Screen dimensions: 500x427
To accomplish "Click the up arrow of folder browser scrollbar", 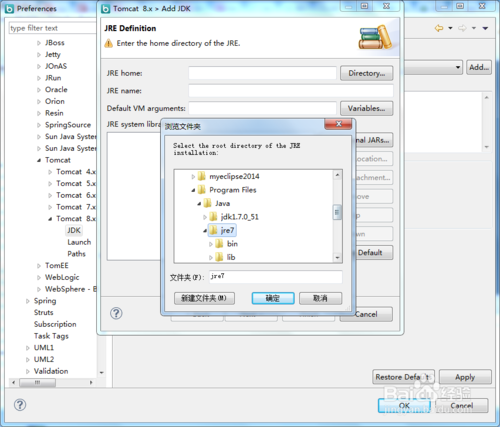I will click(337, 175).
